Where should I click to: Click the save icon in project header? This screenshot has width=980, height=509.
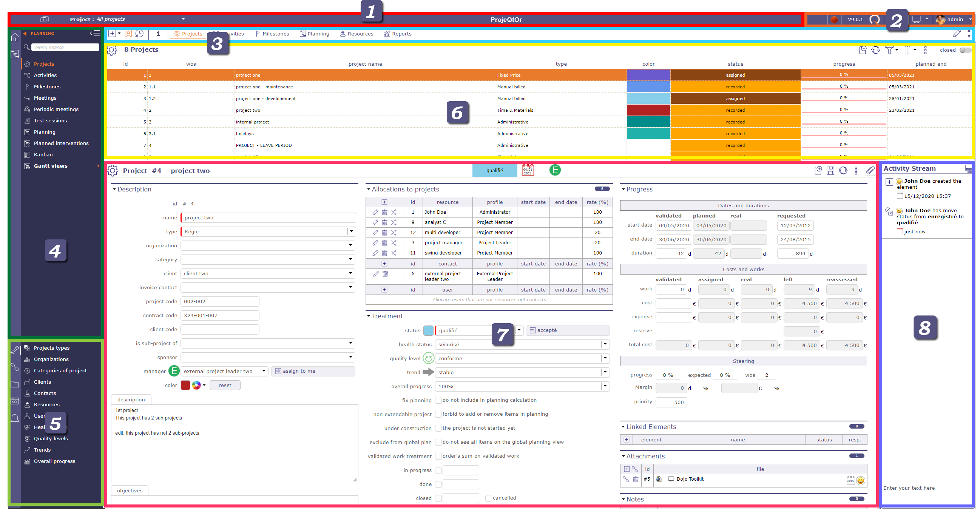[x=830, y=171]
